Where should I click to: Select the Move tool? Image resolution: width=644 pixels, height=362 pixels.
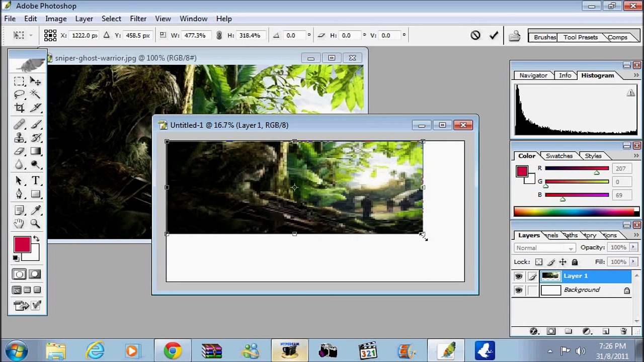pyautogui.click(x=35, y=81)
